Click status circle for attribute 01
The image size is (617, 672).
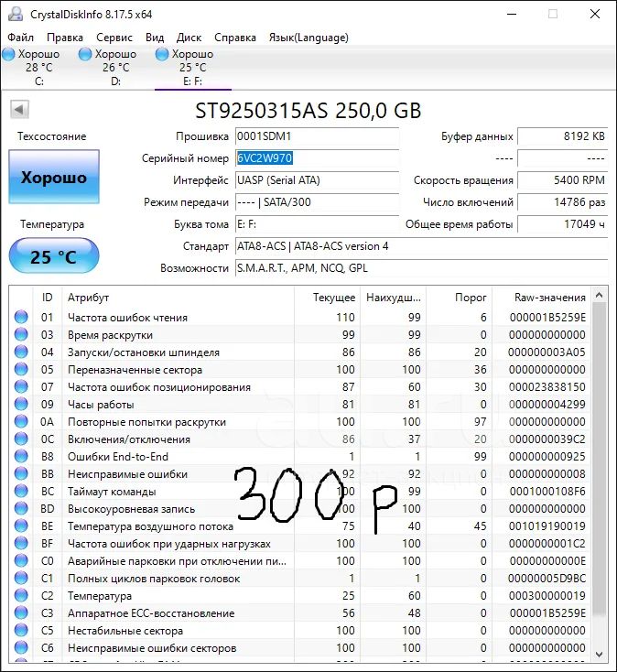(x=21, y=317)
